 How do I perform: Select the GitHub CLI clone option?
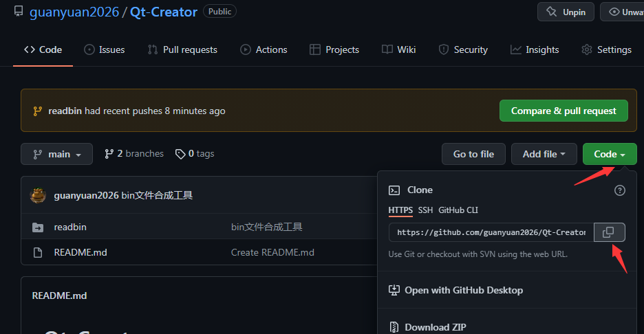tap(458, 210)
